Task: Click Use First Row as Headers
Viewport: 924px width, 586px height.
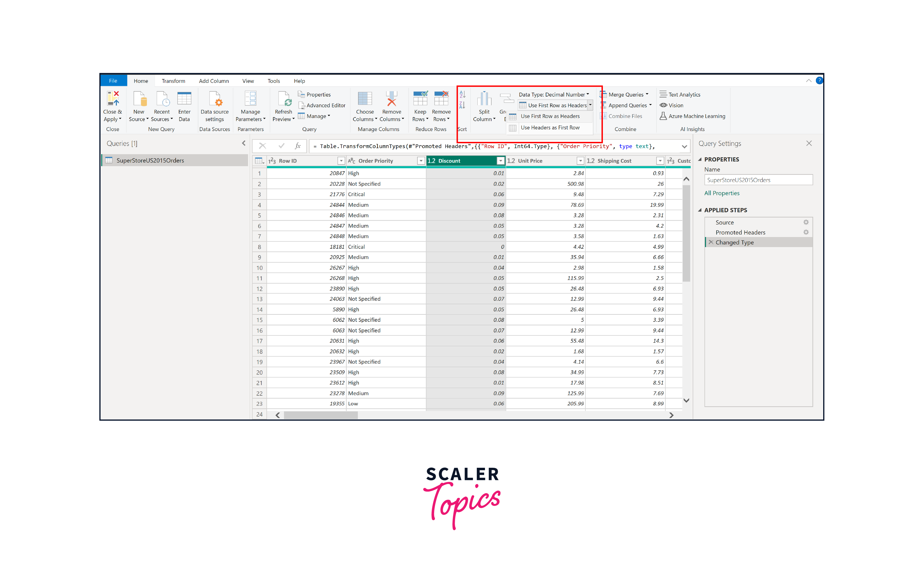Action: click(x=550, y=116)
